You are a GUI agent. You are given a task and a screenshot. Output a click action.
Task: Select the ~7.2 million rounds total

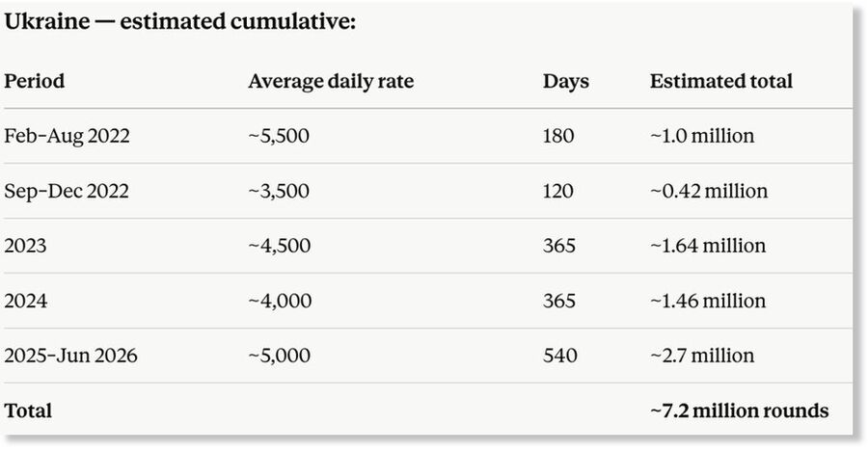pyautogui.click(x=740, y=410)
